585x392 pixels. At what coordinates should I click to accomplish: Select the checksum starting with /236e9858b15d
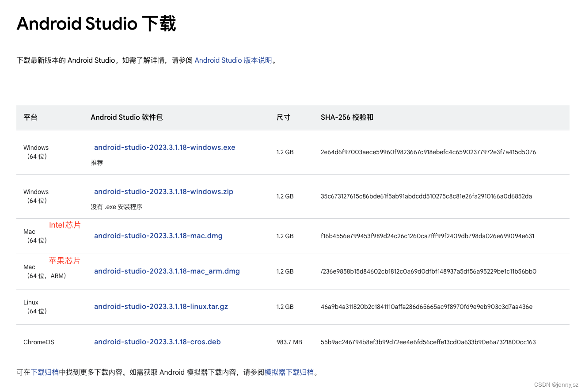[429, 271]
